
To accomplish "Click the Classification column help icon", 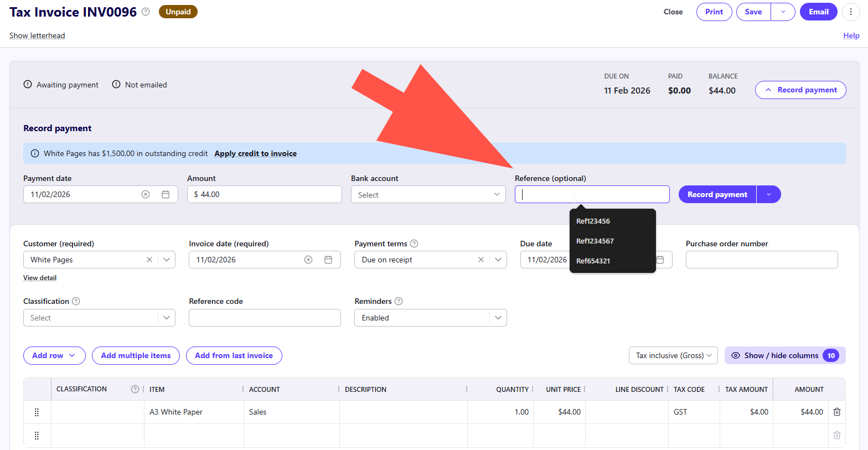I will coord(135,389).
